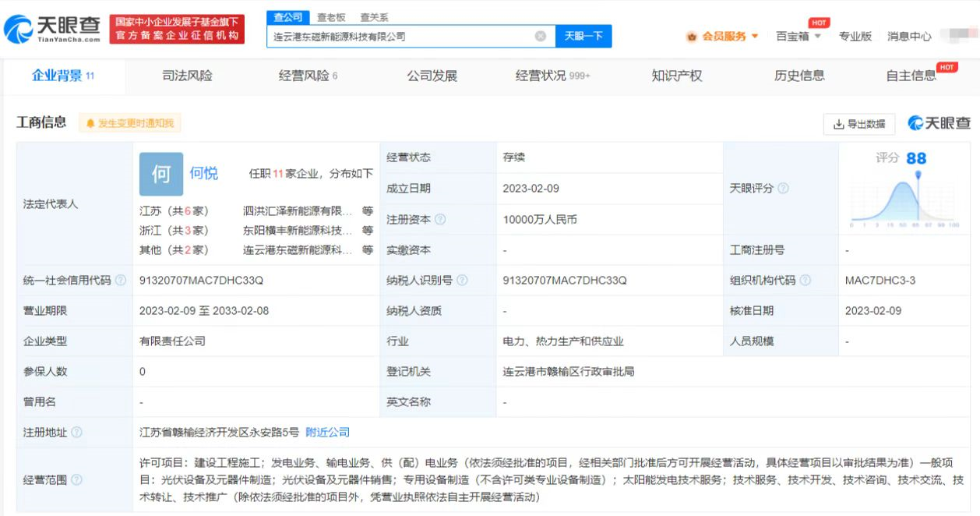Open the TianYanCha logo homepage

pyautogui.click(x=52, y=30)
